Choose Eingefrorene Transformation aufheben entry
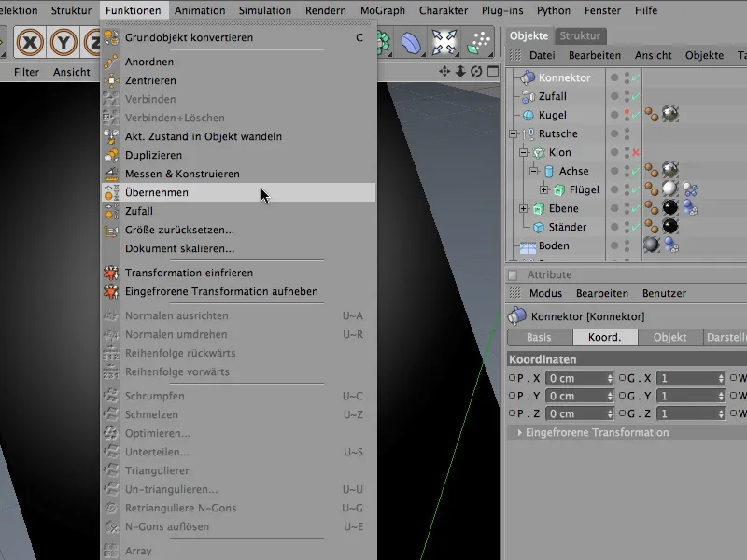 point(239,291)
